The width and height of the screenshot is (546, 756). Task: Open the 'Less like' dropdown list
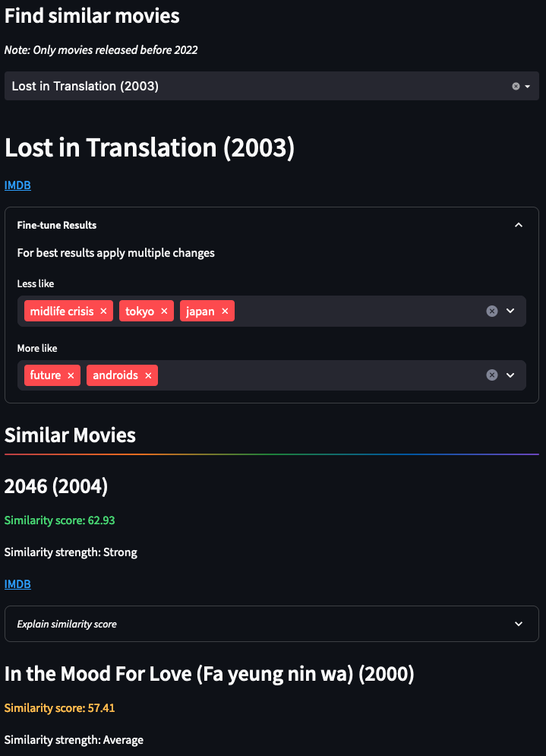[x=510, y=311]
